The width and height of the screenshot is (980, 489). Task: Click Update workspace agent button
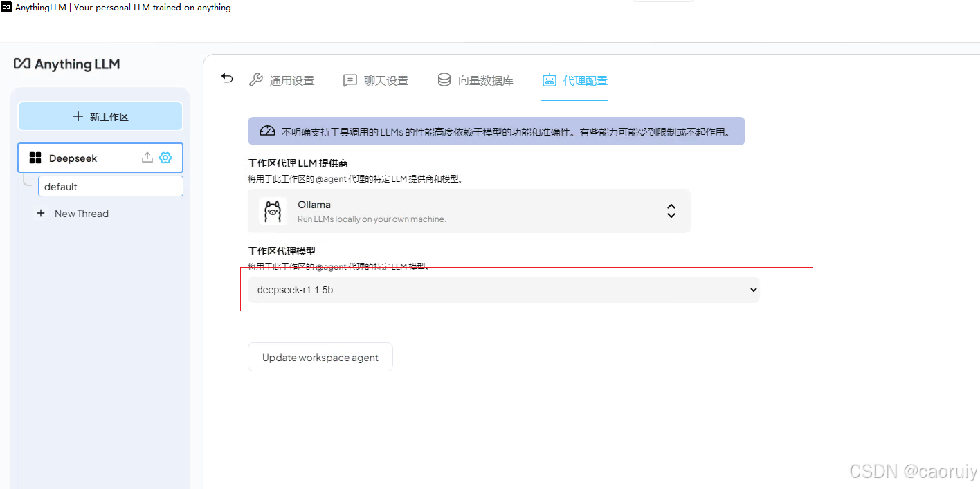(320, 357)
